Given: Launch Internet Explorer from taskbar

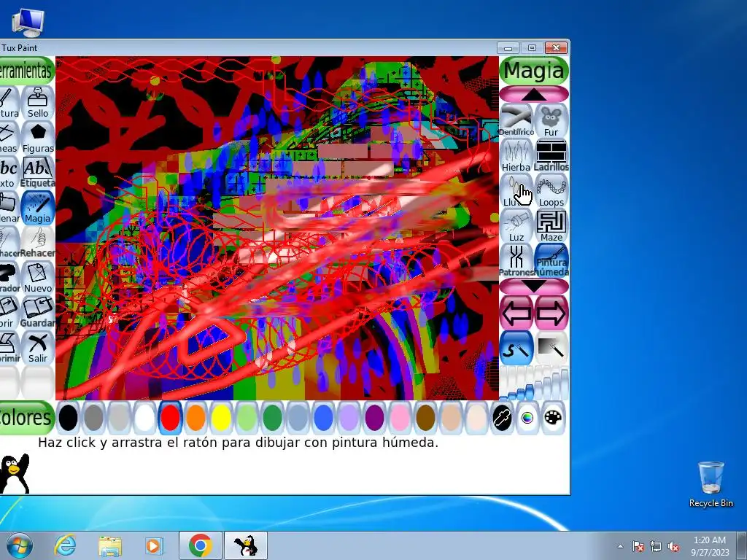Looking at the screenshot, I should click(65, 545).
